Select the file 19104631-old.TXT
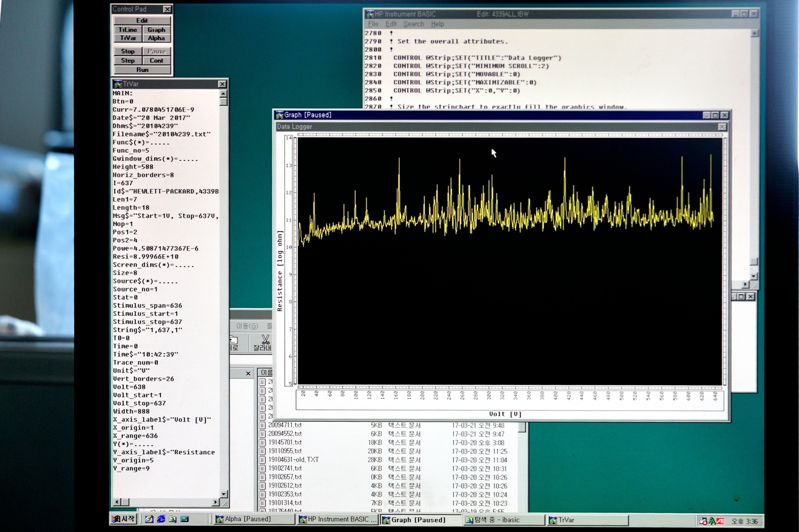 [x=293, y=460]
